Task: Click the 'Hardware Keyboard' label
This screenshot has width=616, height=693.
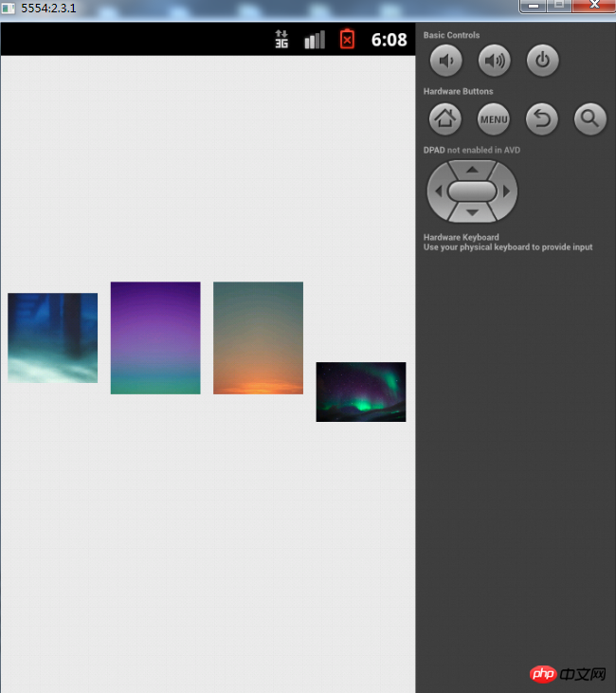Action: (x=461, y=237)
